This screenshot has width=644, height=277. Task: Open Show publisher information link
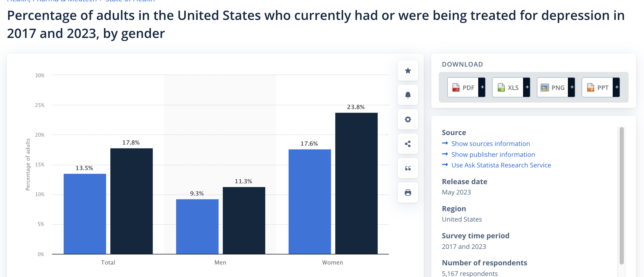click(x=493, y=154)
